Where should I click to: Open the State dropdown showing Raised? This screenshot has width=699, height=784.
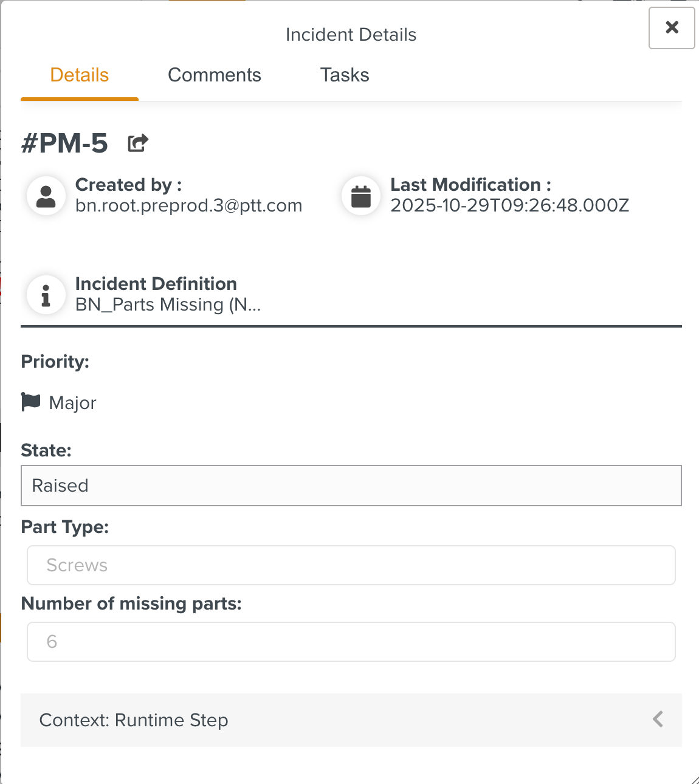pos(351,486)
